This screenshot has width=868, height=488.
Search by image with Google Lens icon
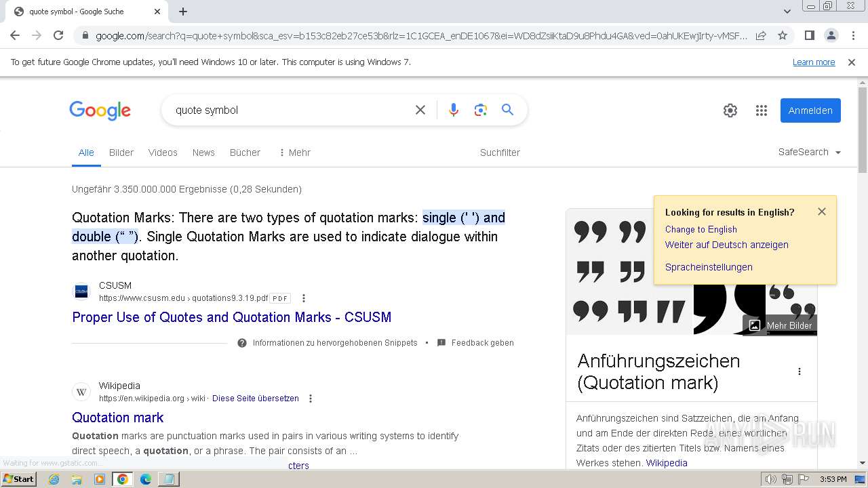(481, 110)
